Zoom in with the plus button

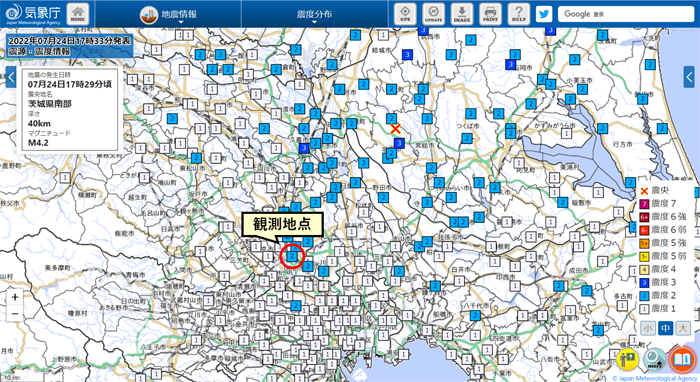(x=15, y=297)
